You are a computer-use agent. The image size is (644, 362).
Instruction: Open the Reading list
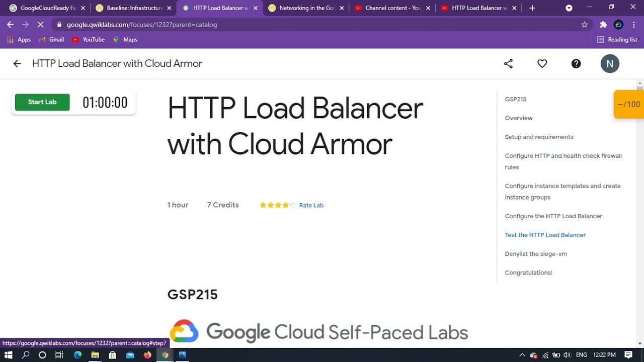(x=617, y=40)
